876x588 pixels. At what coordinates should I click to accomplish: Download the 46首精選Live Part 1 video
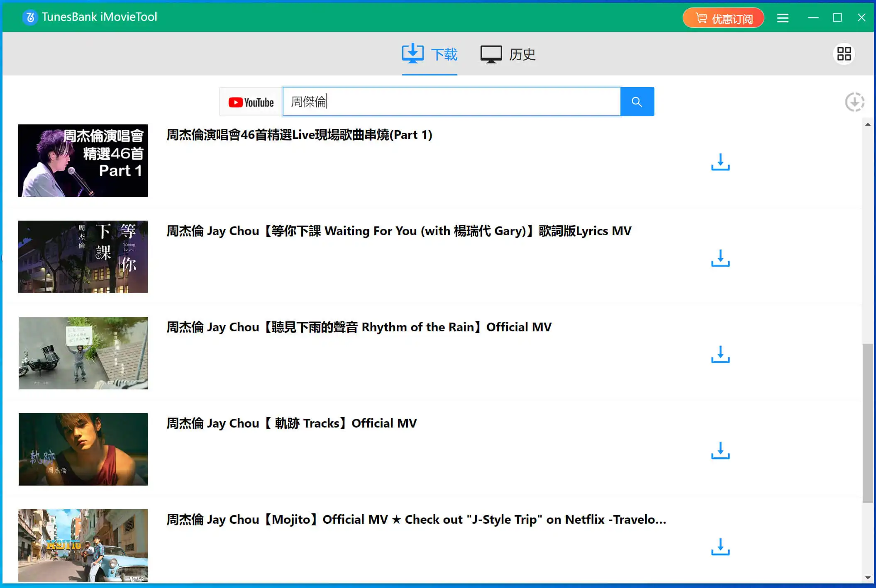tap(720, 162)
